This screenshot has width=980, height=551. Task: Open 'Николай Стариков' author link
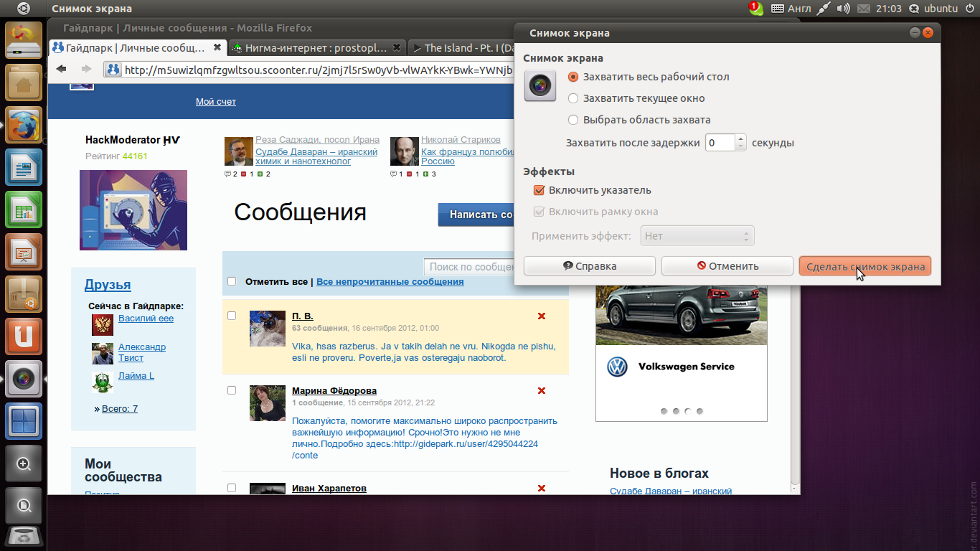(461, 140)
